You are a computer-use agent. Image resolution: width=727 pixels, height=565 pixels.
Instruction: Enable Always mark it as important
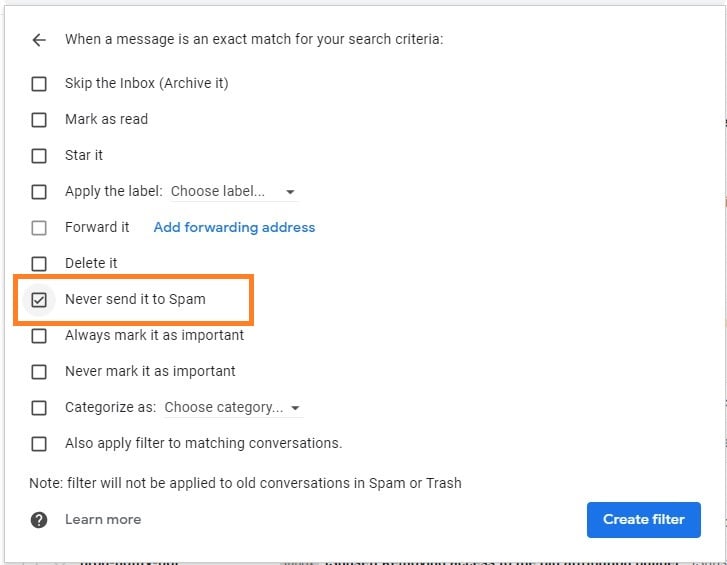[x=39, y=336]
